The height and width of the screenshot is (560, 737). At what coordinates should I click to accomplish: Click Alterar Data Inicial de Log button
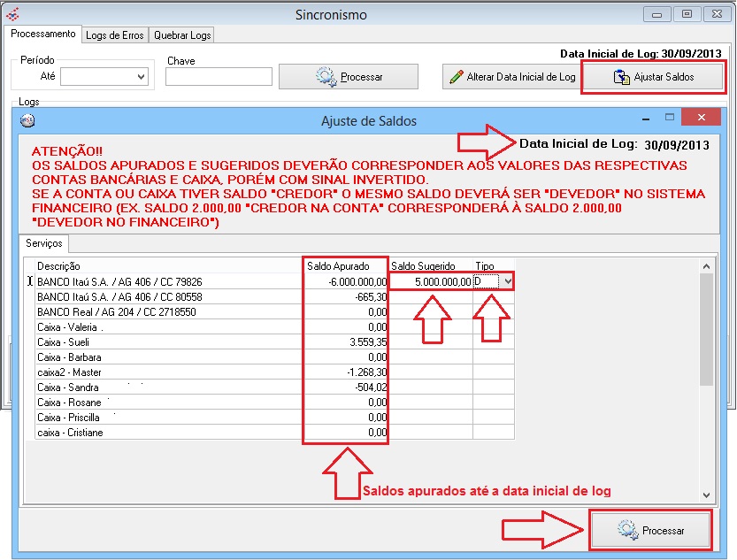[x=512, y=77]
